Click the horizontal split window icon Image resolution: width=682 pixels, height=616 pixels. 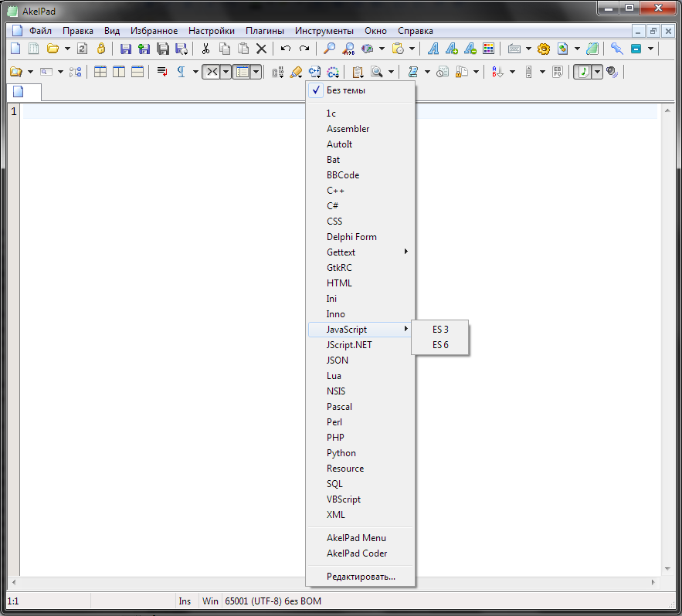coord(137,72)
